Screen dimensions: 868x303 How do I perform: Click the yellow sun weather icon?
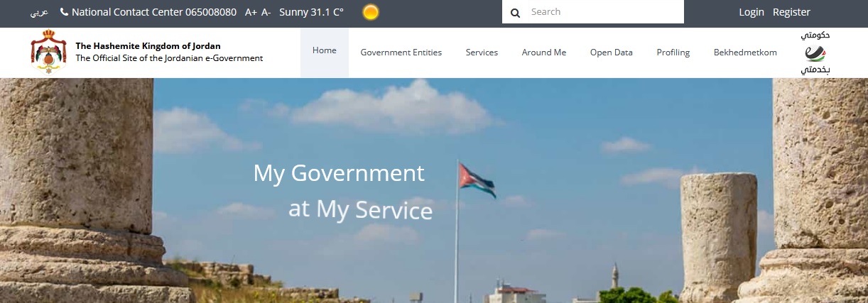point(370,12)
